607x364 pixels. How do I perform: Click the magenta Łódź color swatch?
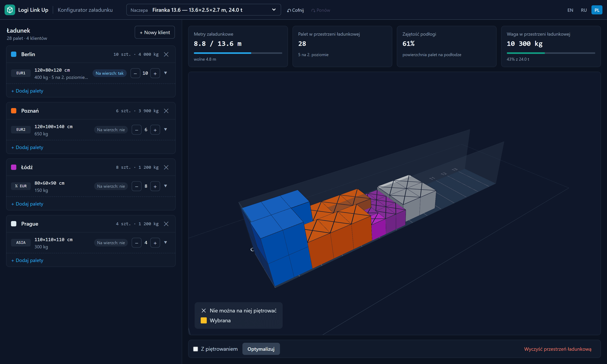14,167
